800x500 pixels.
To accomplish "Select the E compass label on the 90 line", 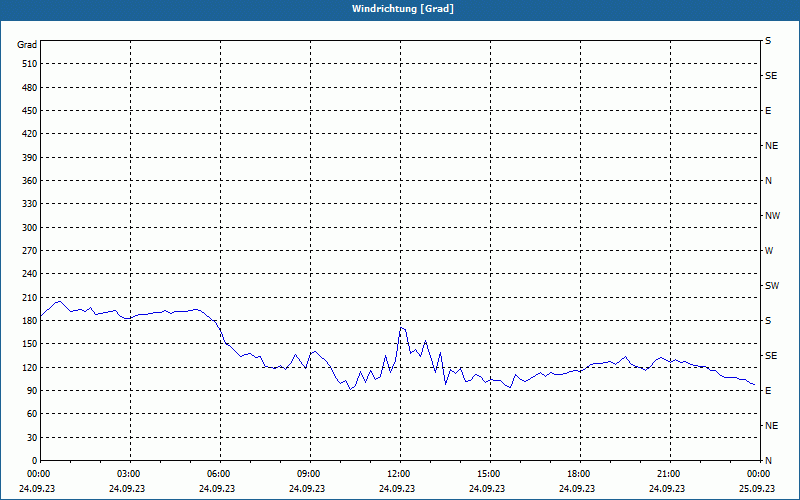I will click(768, 391).
